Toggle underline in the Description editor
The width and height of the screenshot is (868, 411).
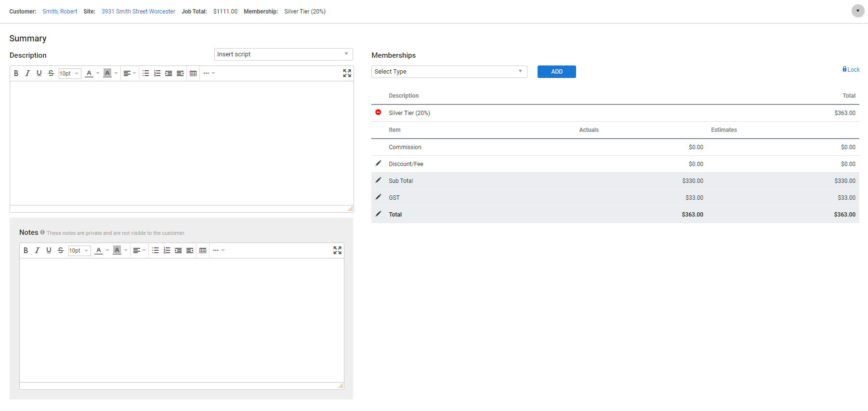[x=39, y=73]
